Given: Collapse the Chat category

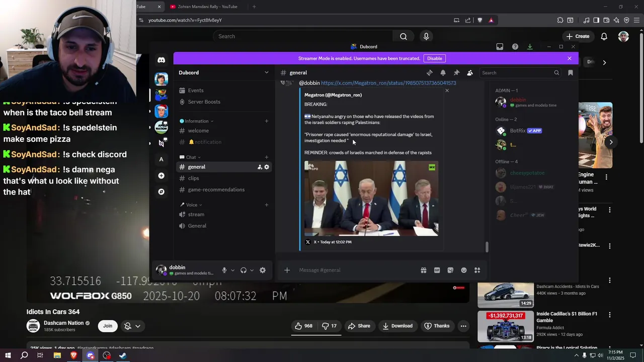Looking at the screenshot, I should 191,157.
